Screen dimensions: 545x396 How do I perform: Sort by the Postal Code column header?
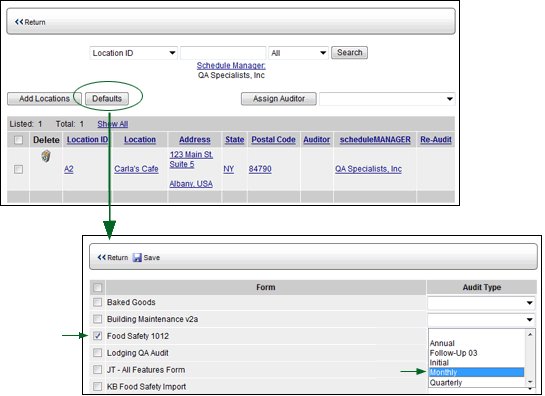pyautogui.click(x=274, y=139)
